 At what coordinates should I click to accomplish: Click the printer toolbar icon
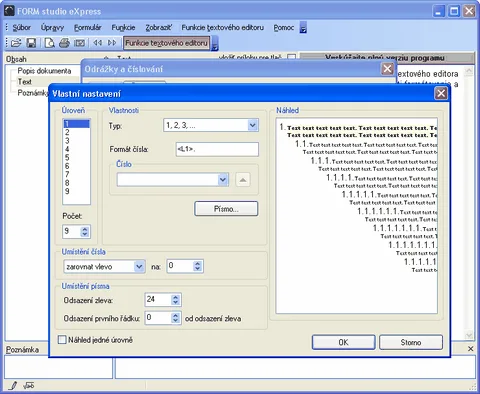[x=64, y=43]
